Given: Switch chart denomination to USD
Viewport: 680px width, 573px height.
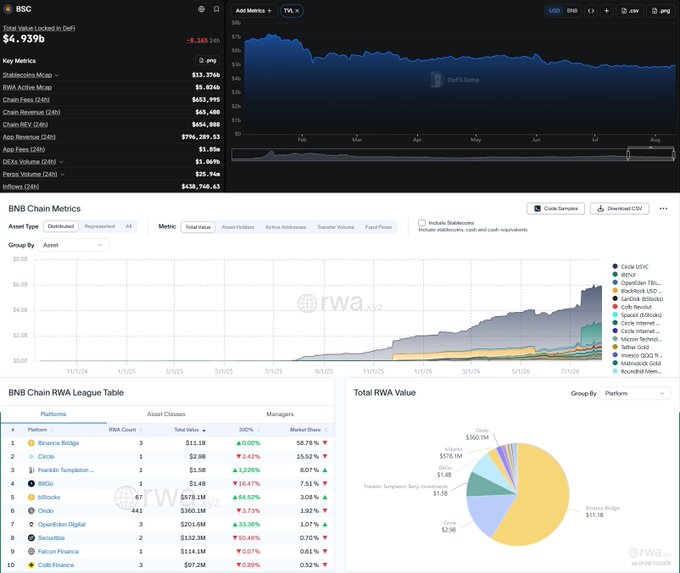Looking at the screenshot, I should point(554,11).
